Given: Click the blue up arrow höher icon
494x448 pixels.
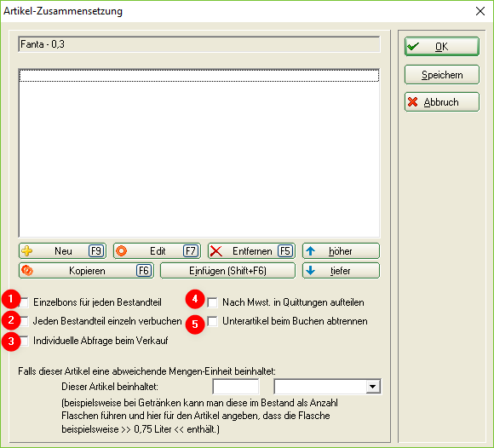Looking at the screenshot, I should (311, 251).
